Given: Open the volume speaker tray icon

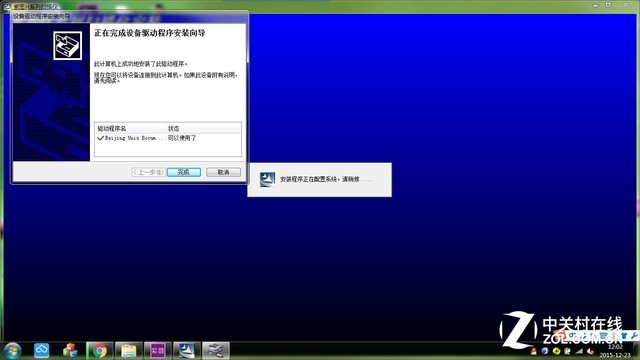Looking at the screenshot, I should pos(590,351).
